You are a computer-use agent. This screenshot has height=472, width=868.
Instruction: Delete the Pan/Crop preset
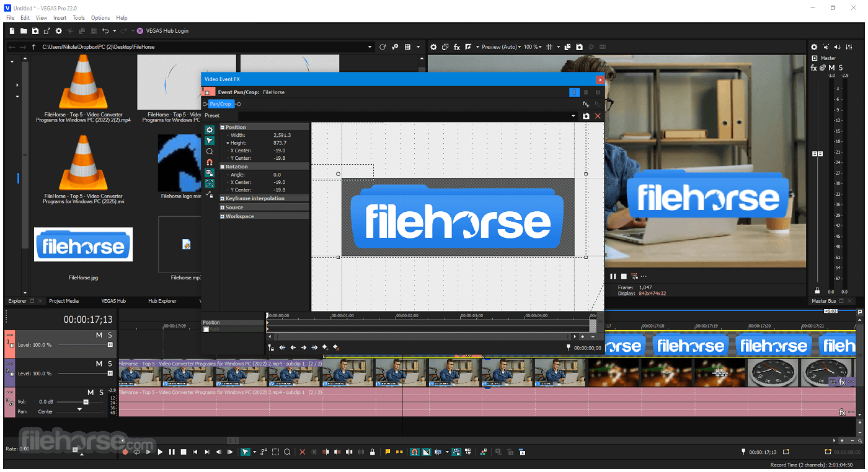pos(598,116)
